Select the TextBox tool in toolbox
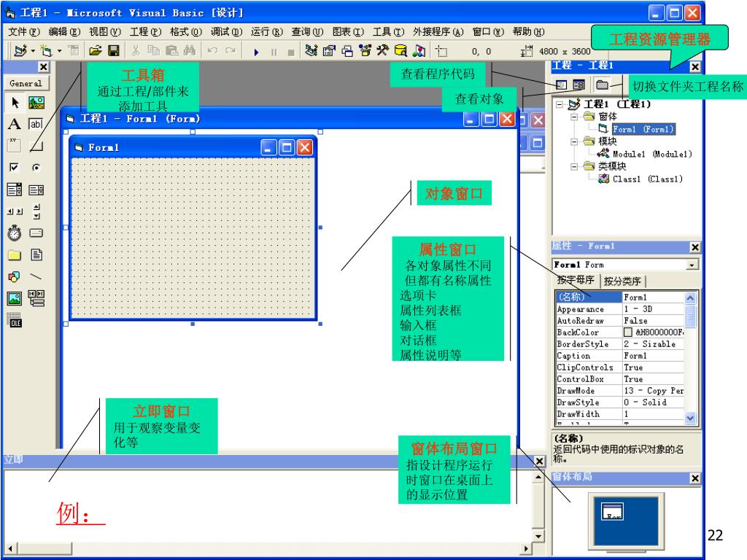 pyautogui.click(x=36, y=124)
